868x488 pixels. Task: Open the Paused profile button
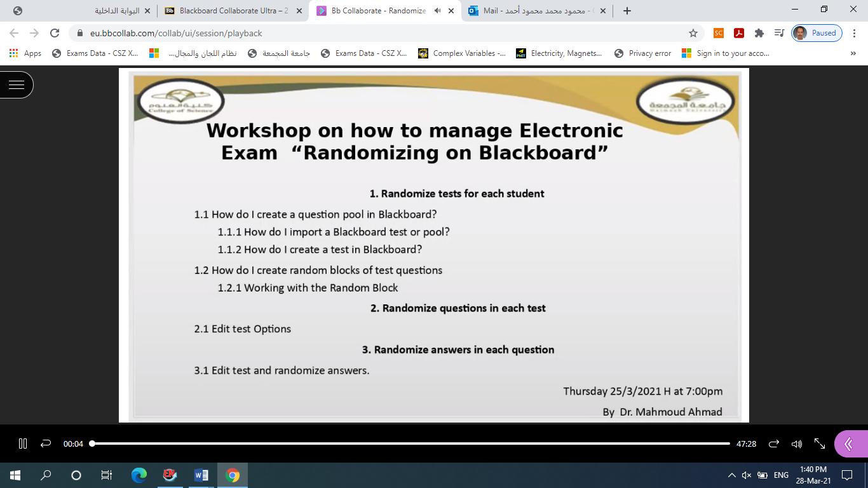coord(817,33)
